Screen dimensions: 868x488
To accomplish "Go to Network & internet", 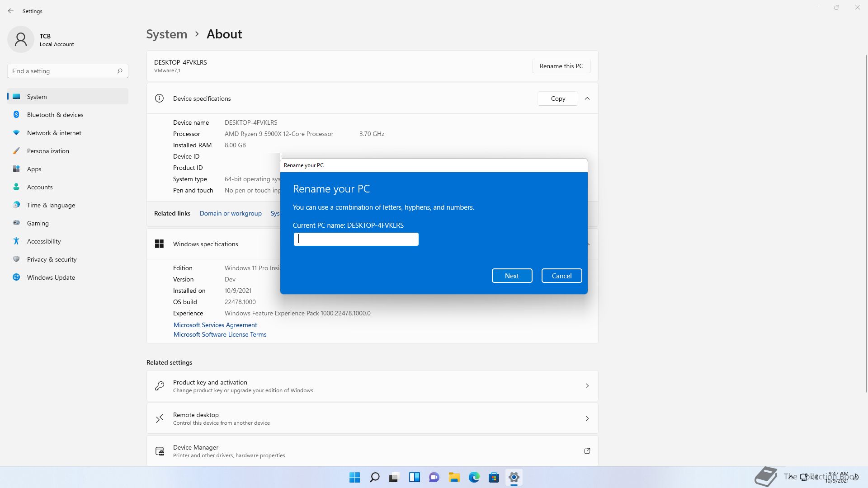I will point(68,133).
